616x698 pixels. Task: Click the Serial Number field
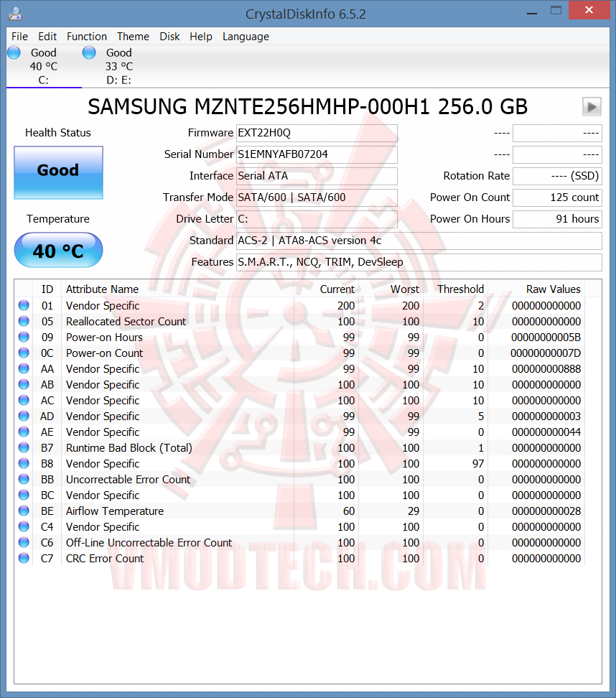pyautogui.click(x=317, y=154)
